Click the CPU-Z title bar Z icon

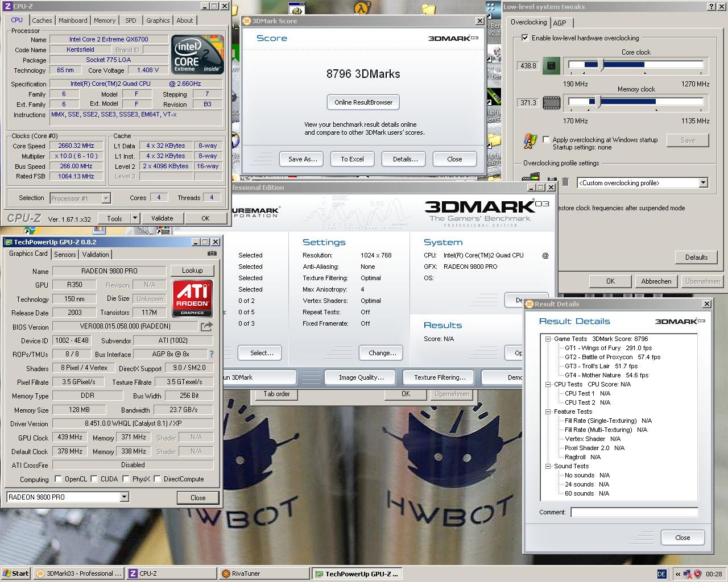pyautogui.click(x=8, y=6)
